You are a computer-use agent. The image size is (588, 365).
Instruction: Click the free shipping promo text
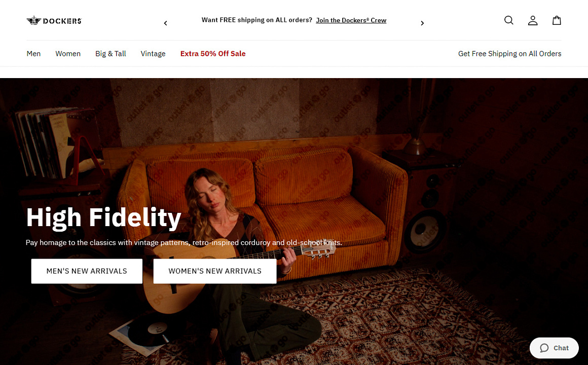coord(257,20)
